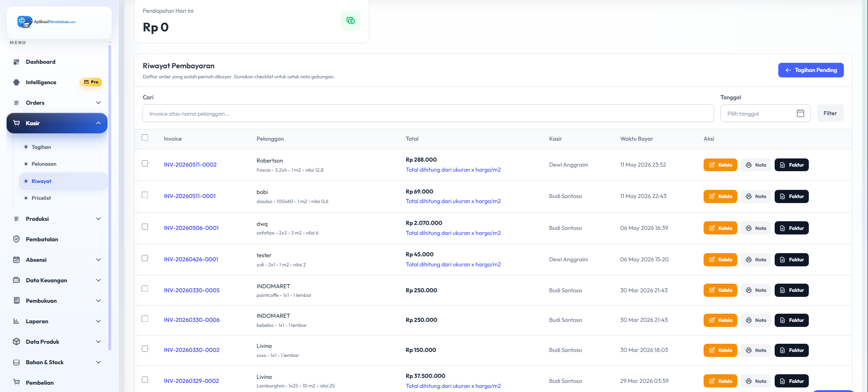Expand the Absensi menu chevron

(x=98, y=260)
